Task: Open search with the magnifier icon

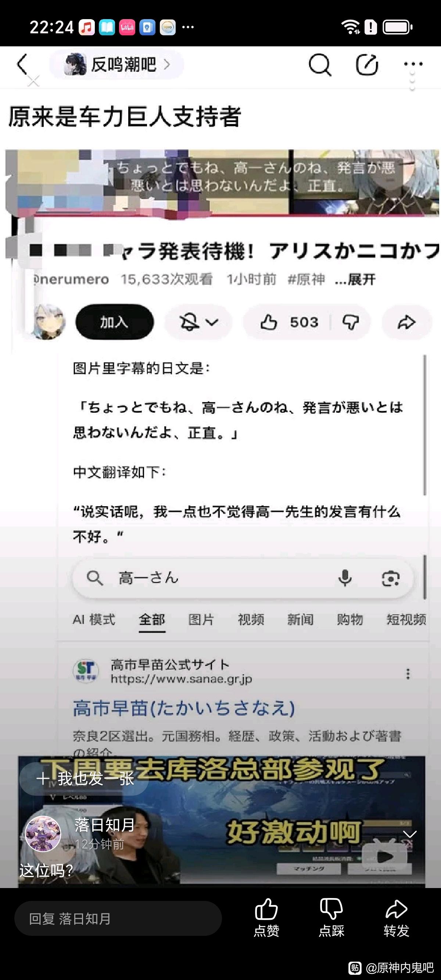Action: click(320, 64)
